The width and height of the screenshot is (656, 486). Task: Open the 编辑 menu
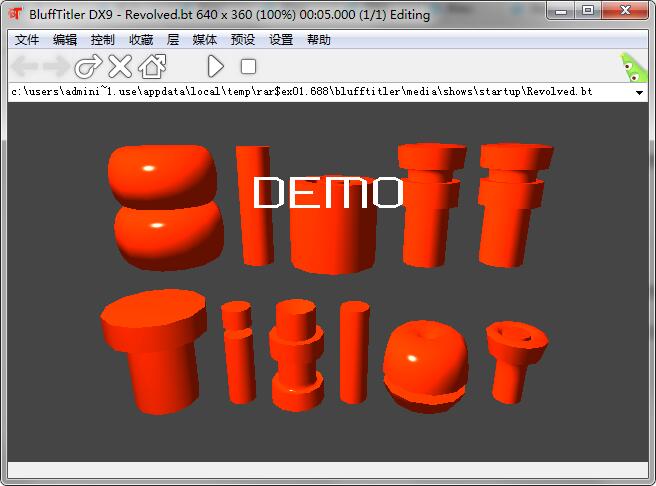(65, 40)
